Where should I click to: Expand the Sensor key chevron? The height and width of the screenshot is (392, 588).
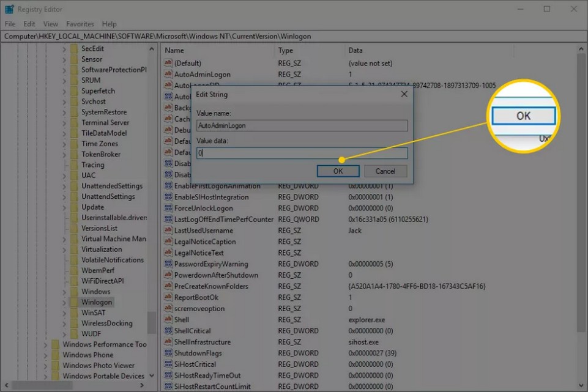64,59
